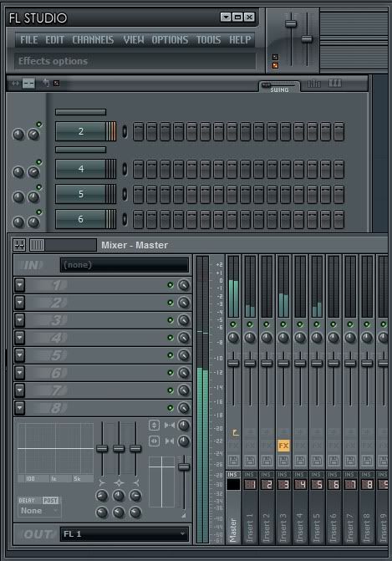392x561 pixels.
Task: Click channel button labeled 4
Action: (81, 169)
